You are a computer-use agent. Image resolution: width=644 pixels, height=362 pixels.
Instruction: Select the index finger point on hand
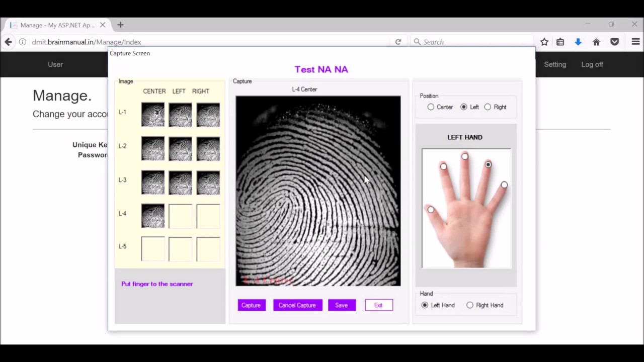pos(443,166)
